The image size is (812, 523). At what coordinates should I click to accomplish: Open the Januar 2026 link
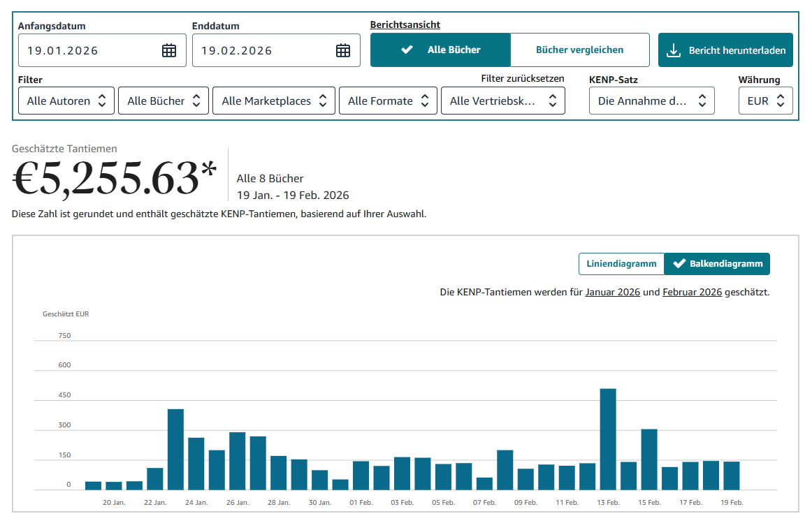[x=613, y=293]
